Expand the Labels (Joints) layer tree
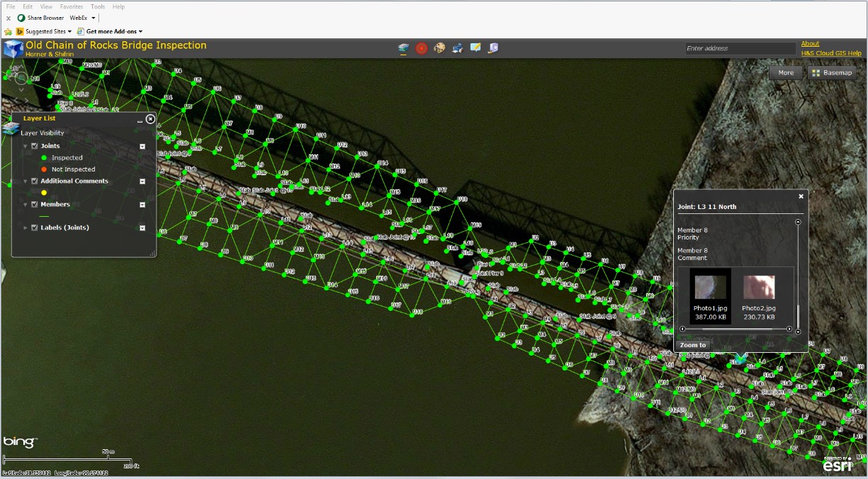Screen dimensions: 868x479 point(26,228)
